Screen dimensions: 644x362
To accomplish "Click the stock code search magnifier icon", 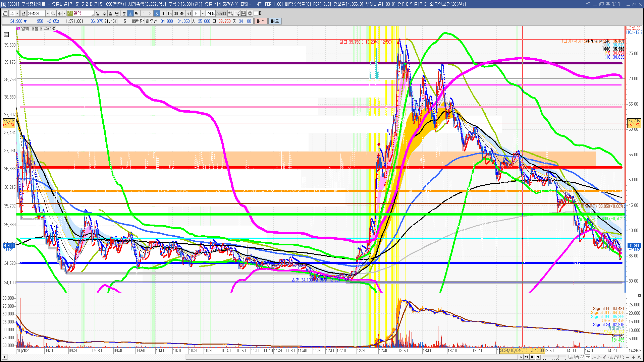I will point(53,13).
